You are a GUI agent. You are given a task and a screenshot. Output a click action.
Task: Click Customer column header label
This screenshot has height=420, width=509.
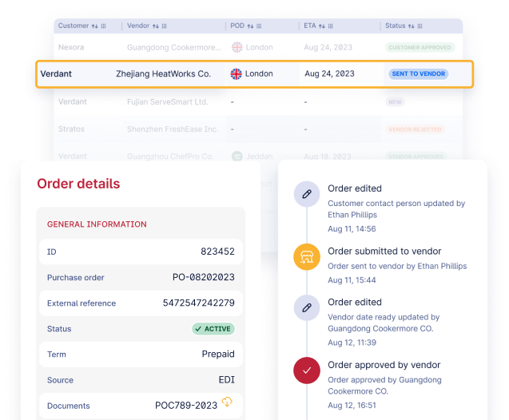(x=74, y=26)
